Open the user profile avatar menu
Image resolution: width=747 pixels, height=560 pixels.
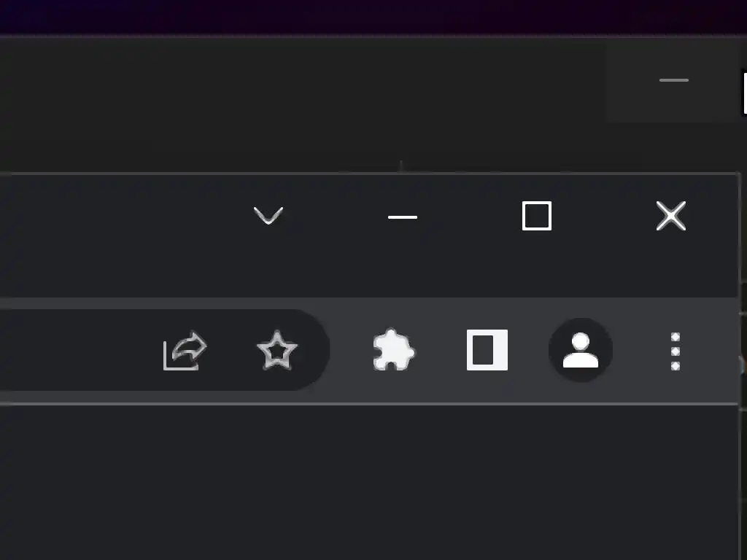coord(580,350)
